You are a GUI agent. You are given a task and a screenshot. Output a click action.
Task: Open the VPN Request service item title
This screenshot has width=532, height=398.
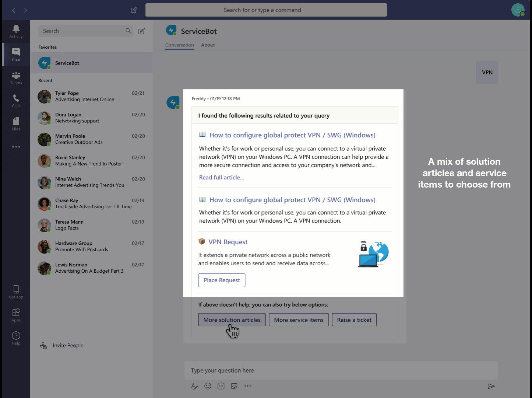(x=228, y=242)
